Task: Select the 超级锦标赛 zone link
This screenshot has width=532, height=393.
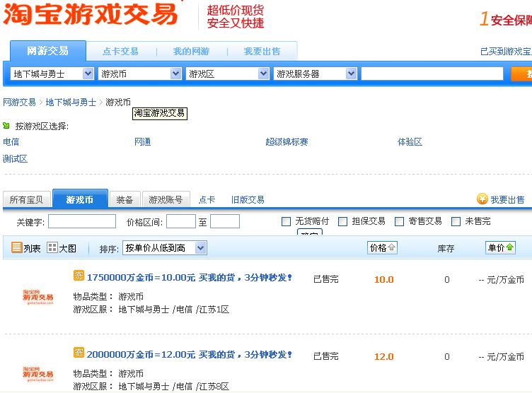Action: [x=287, y=141]
